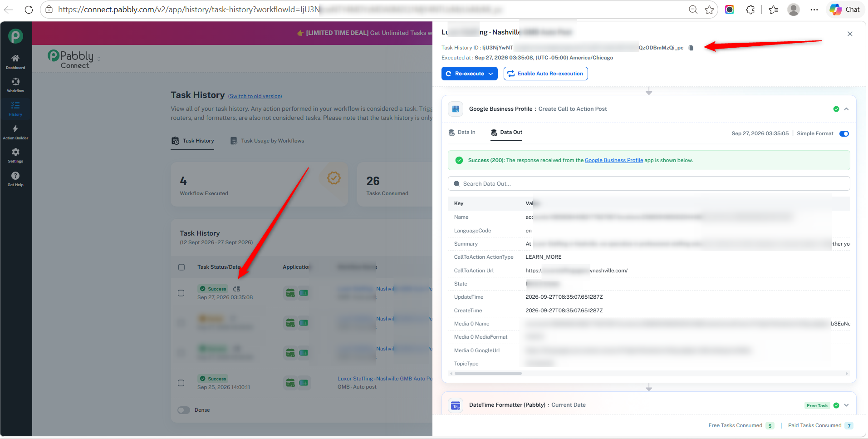This screenshot has height=439, width=868.
Task: Click the Data Out horizontal scrollbar
Action: point(488,374)
